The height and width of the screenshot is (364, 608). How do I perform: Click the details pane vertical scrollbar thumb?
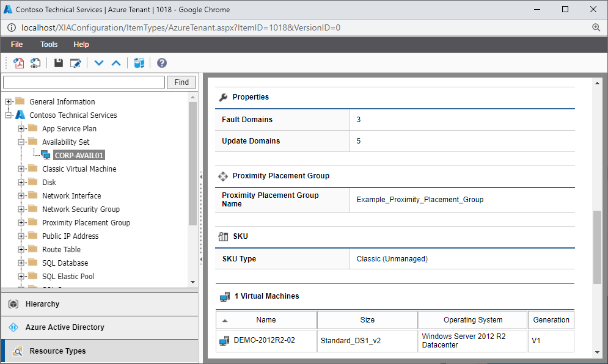[597, 247]
